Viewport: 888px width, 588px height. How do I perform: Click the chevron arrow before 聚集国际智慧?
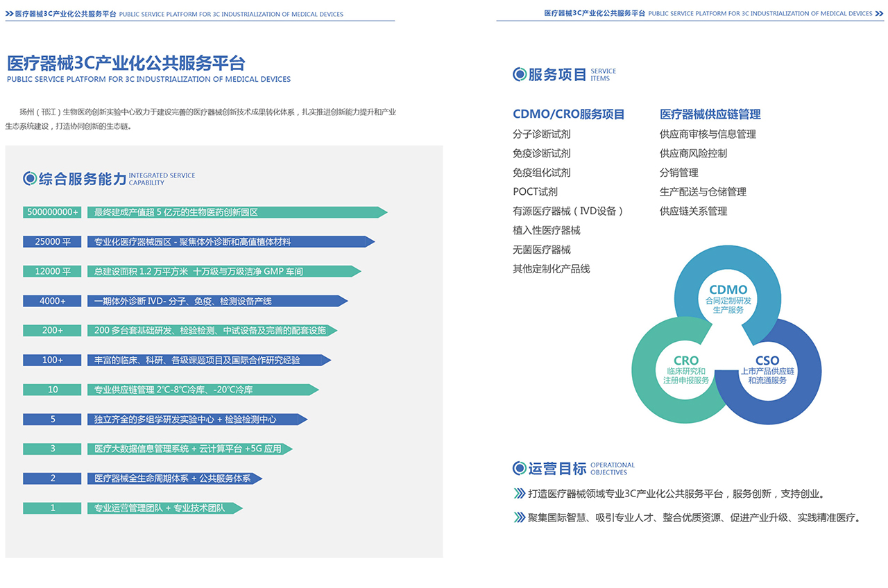pyautogui.click(x=520, y=517)
